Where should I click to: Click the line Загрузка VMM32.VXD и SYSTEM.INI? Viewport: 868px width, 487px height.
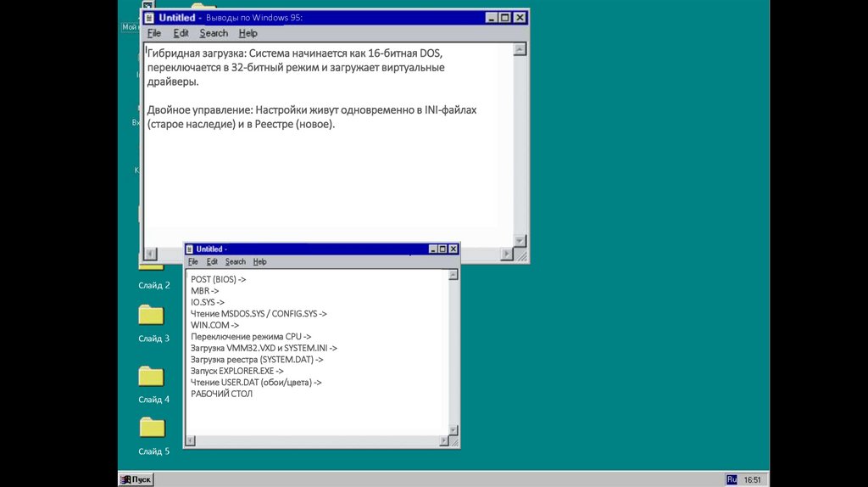click(264, 348)
